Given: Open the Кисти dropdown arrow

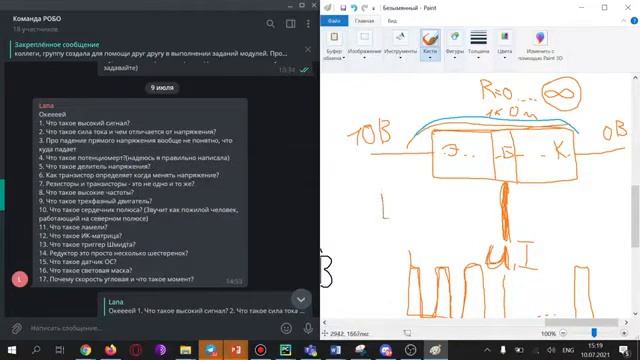Looking at the screenshot, I should coord(430,58).
